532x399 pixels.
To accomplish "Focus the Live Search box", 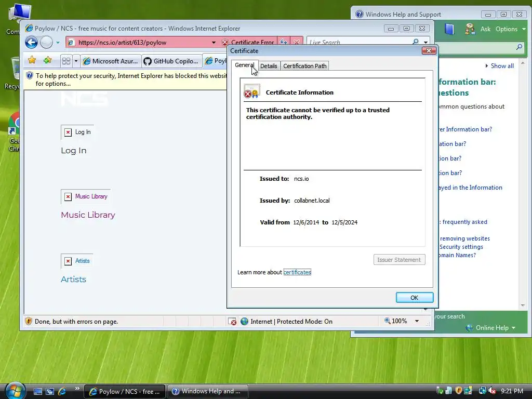I will (359, 43).
